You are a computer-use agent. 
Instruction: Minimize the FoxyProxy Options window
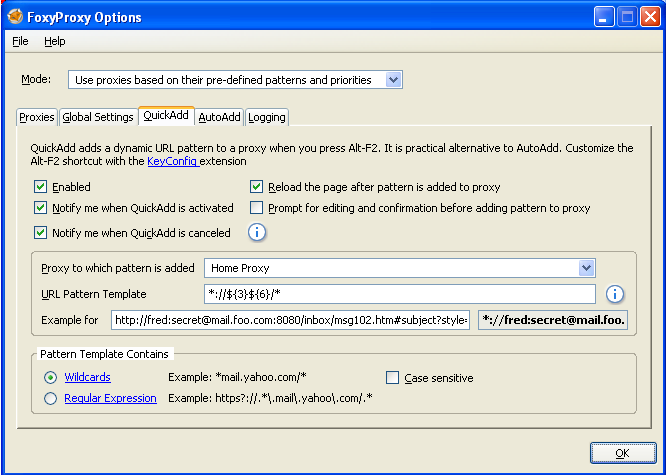[604, 17]
